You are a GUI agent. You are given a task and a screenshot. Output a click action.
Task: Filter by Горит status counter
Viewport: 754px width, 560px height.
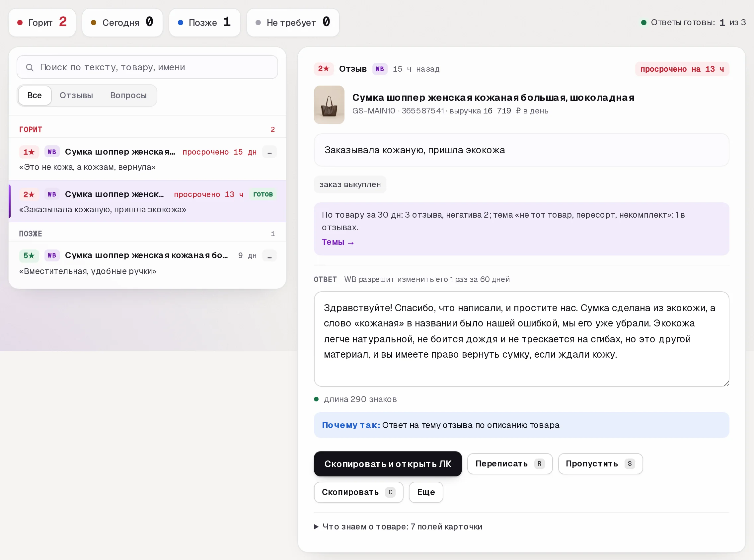42,22
